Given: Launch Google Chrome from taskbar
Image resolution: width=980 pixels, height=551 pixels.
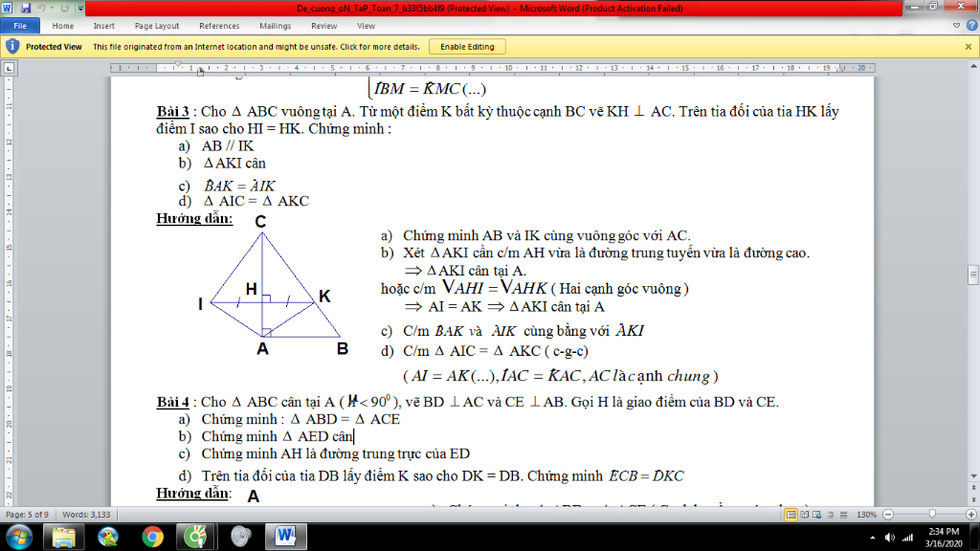Looking at the screenshot, I should tap(152, 538).
